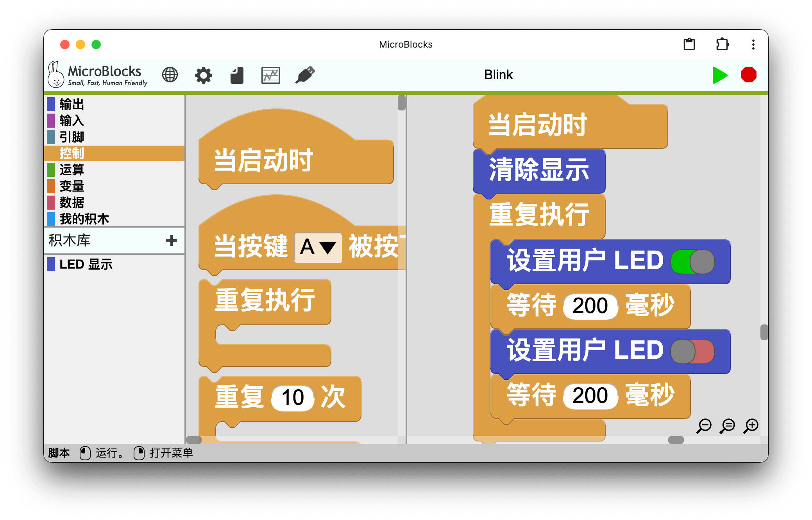The width and height of the screenshot is (812, 520).
Task: Toggle the red user LED switch off
Action: 692,351
